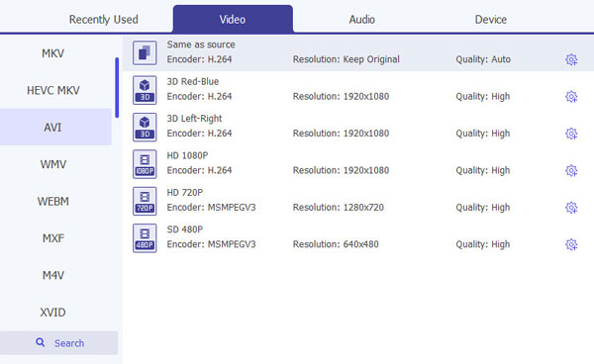Choose WMV from the format list
This screenshot has width=594, height=364.
[53, 164]
